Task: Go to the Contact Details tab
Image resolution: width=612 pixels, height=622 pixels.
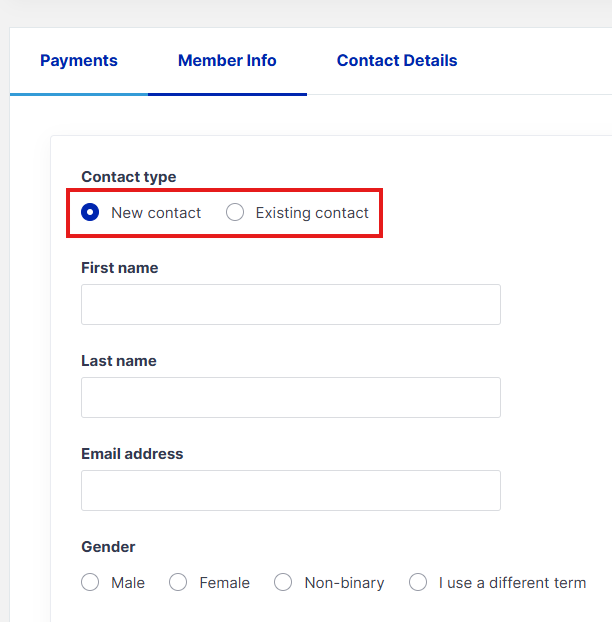Action: click(x=396, y=61)
